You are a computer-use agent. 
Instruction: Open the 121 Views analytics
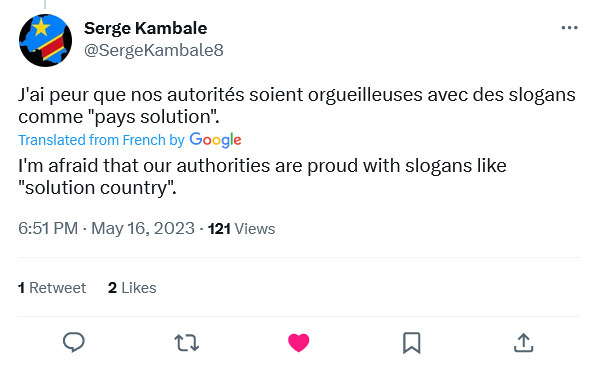tap(241, 229)
